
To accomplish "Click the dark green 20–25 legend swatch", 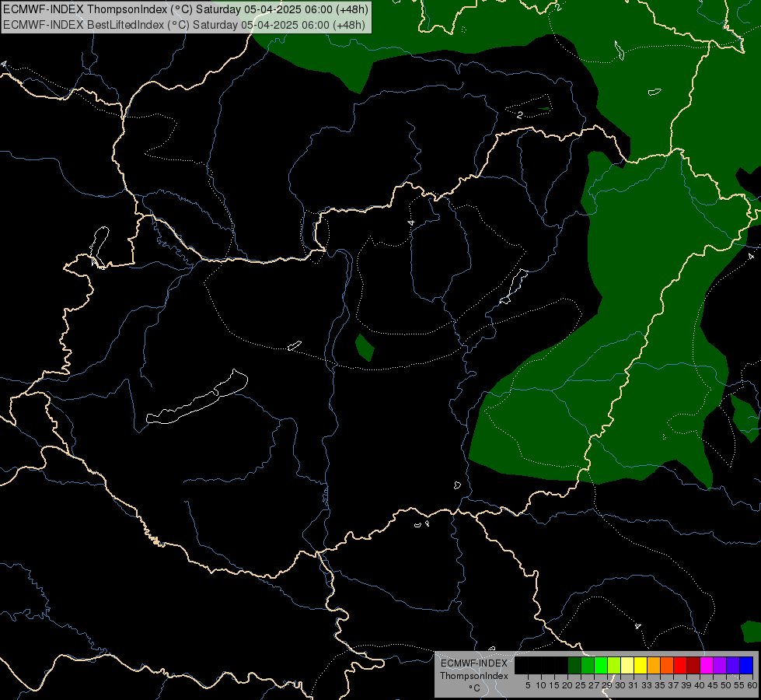I will click(x=574, y=665).
